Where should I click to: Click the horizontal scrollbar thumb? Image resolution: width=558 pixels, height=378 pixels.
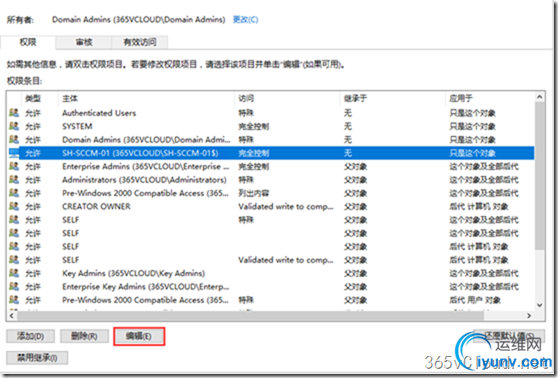click(x=251, y=316)
